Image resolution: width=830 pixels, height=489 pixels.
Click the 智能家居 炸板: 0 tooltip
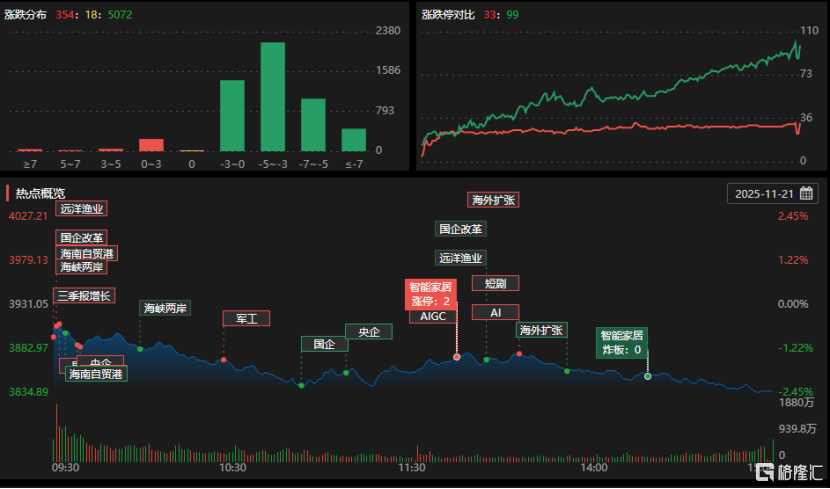click(x=622, y=342)
